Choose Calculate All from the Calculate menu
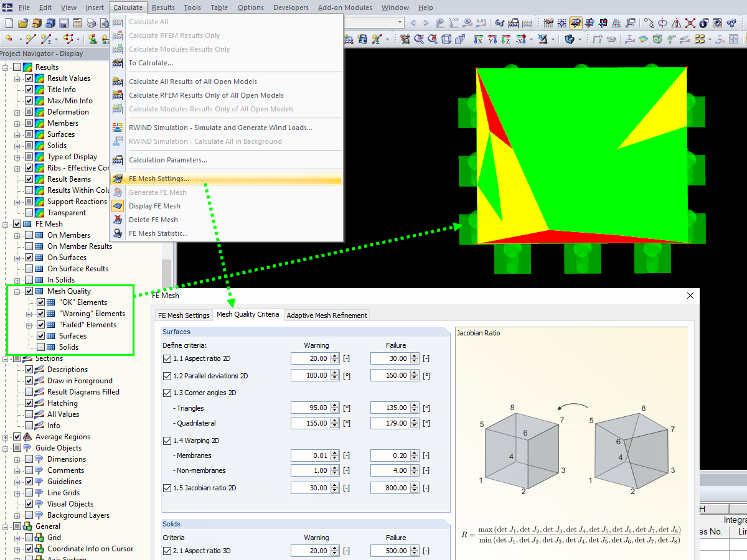This screenshot has width=747, height=560. 149,21
